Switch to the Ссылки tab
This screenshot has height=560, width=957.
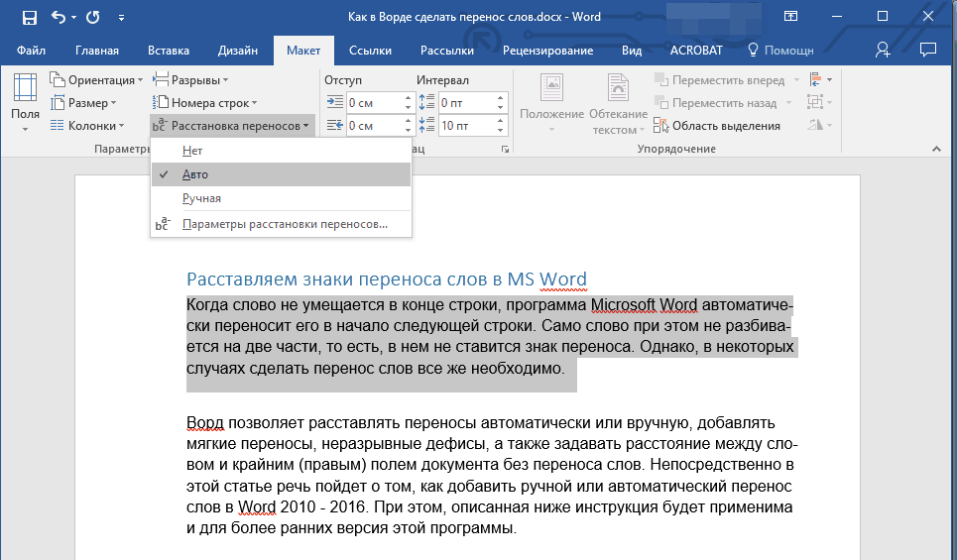coord(370,51)
